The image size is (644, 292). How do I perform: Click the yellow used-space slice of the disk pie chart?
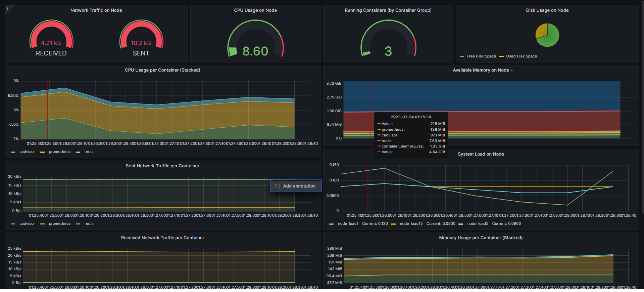point(541,30)
